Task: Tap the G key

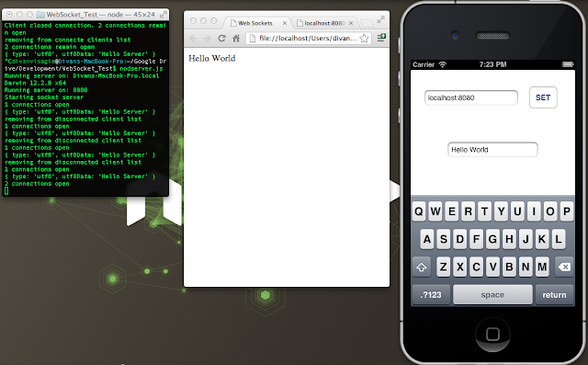Action: coord(492,239)
